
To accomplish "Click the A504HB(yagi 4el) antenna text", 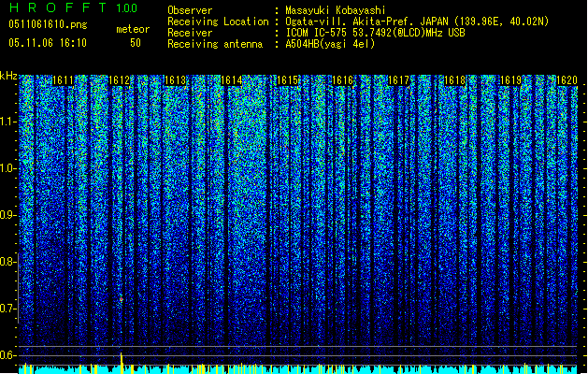I will coord(330,44).
